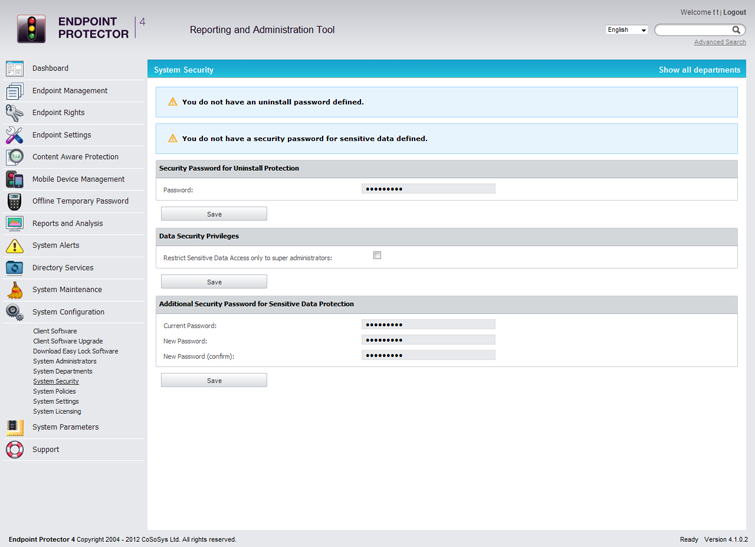Focus the Current Password field
755x547 pixels.
pos(428,325)
